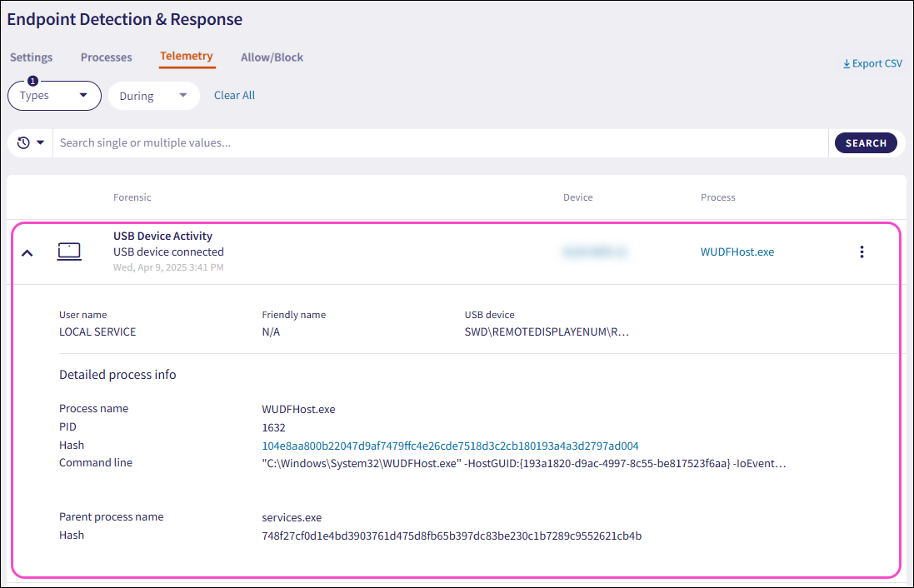
Task: Focus the search values input field
Action: [440, 142]
